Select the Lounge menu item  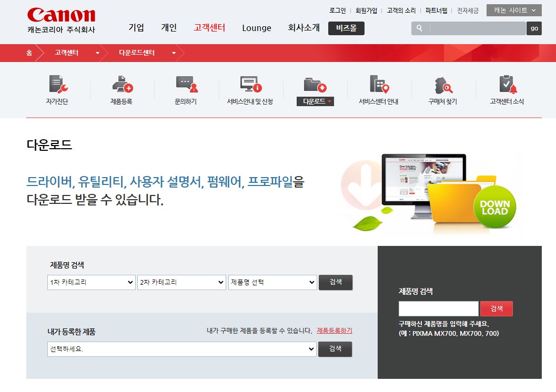click(257, 28)
